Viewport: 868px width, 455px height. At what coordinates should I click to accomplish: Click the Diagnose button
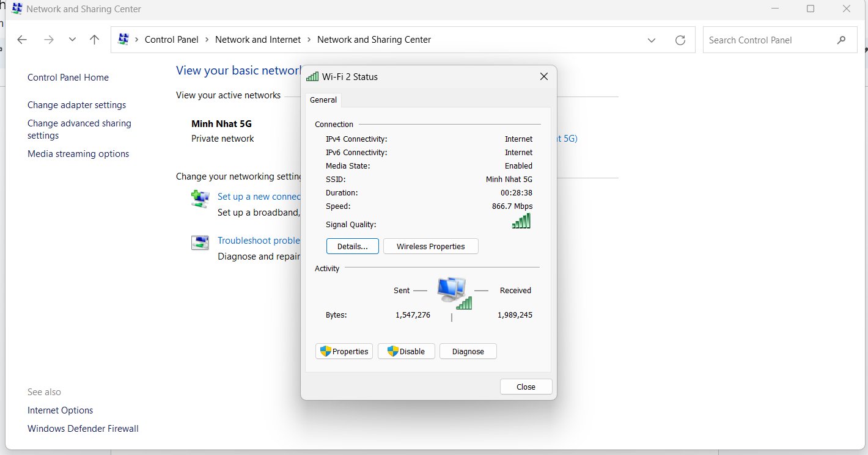(x=468, y=351)
